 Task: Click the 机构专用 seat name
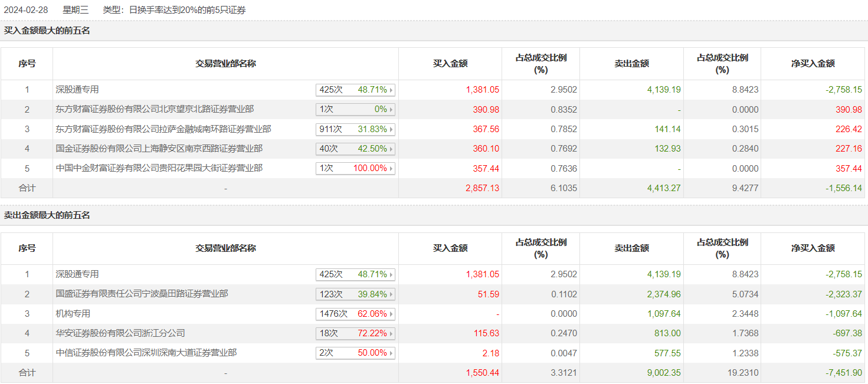pyautogui.click(x=73, y=313)
